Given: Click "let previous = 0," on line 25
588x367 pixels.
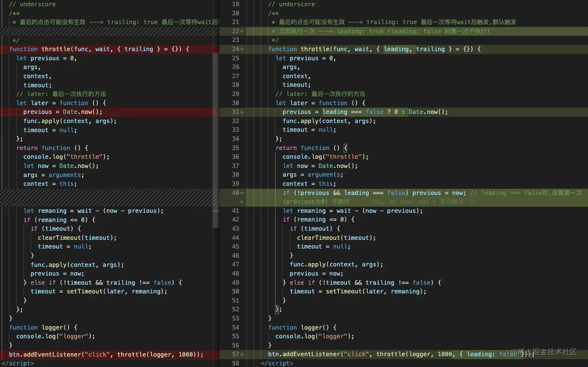Looking at the screenshot, I should (x=306, y=58).
